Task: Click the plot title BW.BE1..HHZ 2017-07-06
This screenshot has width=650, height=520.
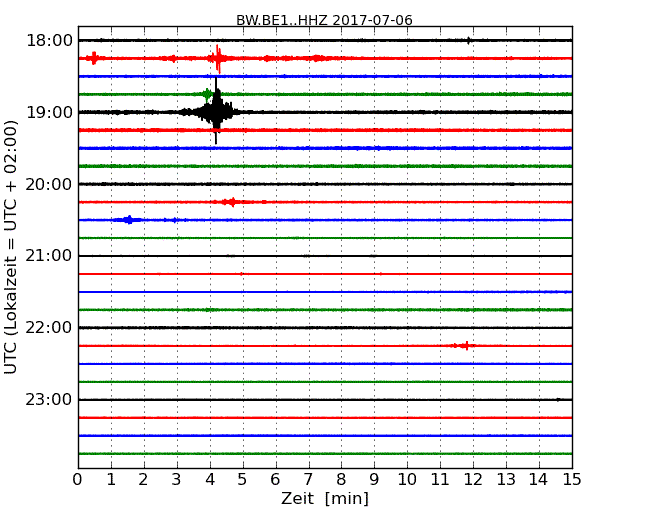Action: [324, 20]
